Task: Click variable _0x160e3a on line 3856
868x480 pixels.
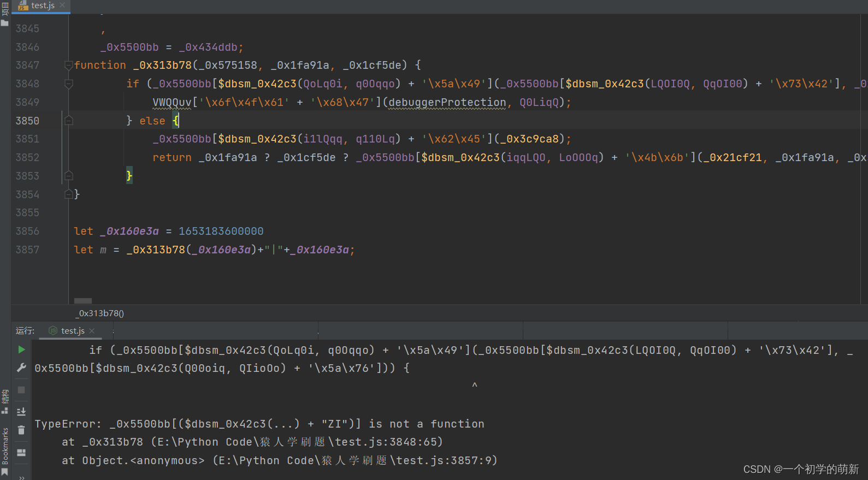Action: click(129, 231)
